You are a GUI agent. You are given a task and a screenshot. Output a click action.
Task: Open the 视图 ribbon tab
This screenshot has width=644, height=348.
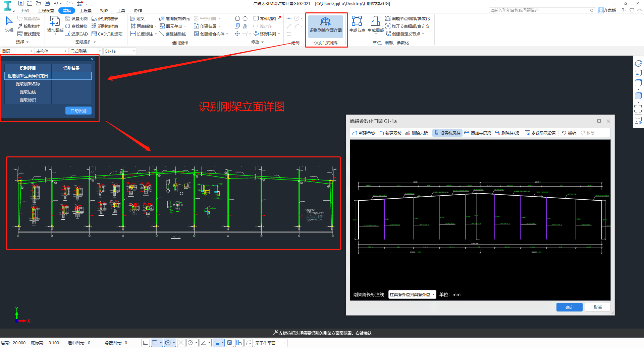pyautogui.click(x=104, y=10)
